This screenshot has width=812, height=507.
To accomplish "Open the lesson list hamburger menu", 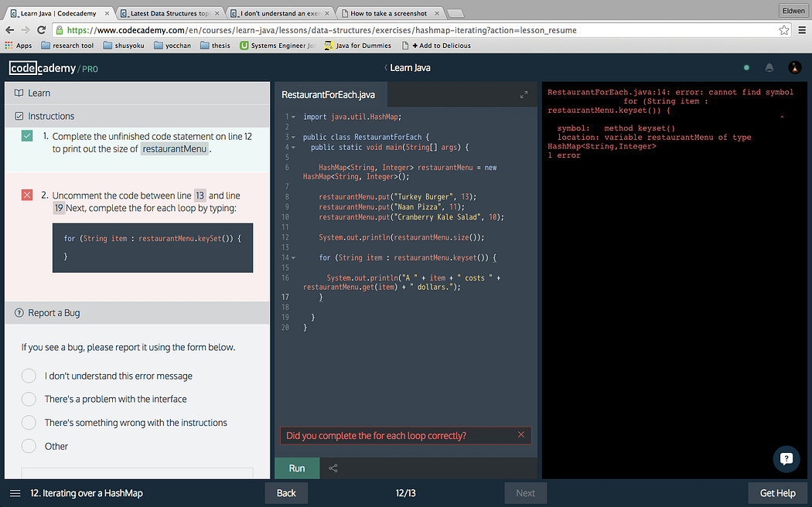I will [15, 494].
